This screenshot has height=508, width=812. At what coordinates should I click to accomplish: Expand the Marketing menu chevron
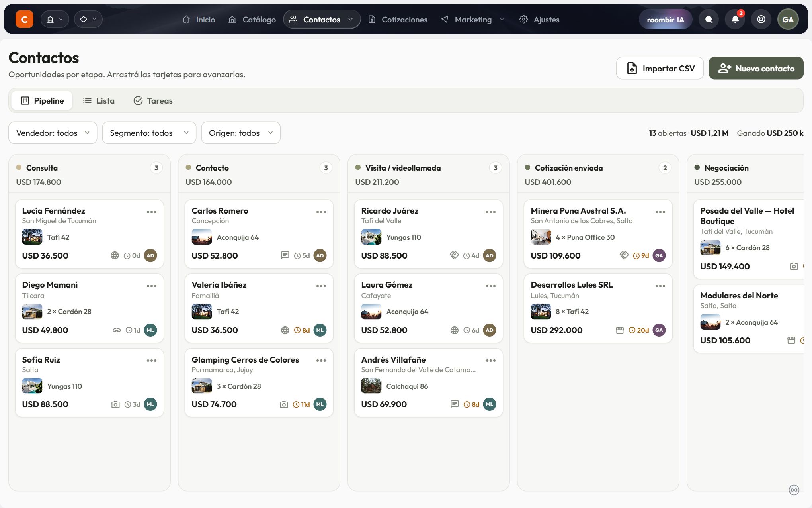(502, 19)
